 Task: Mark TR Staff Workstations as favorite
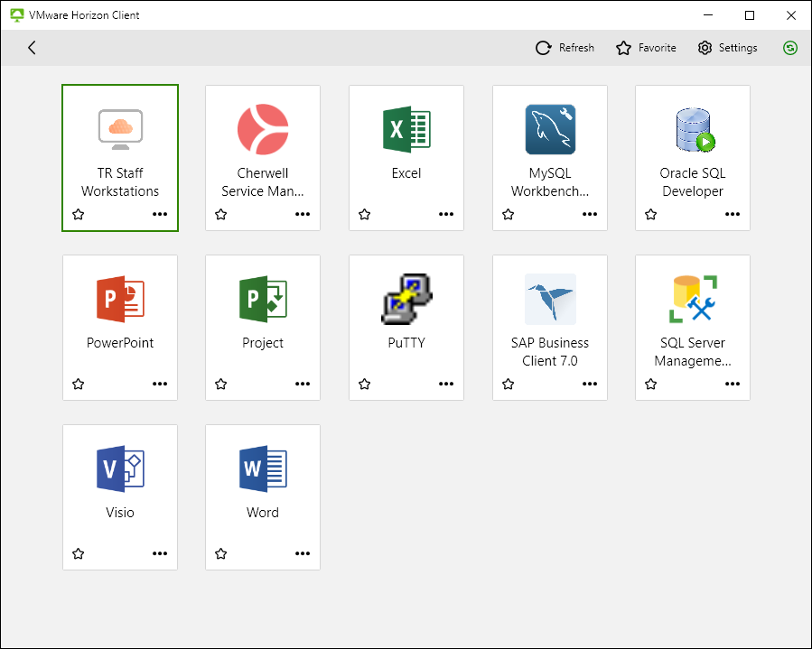click(79, 214)
